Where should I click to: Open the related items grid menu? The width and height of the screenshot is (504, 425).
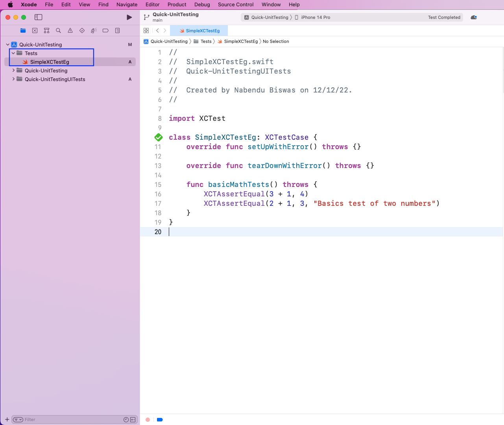(x=146, y=31)
